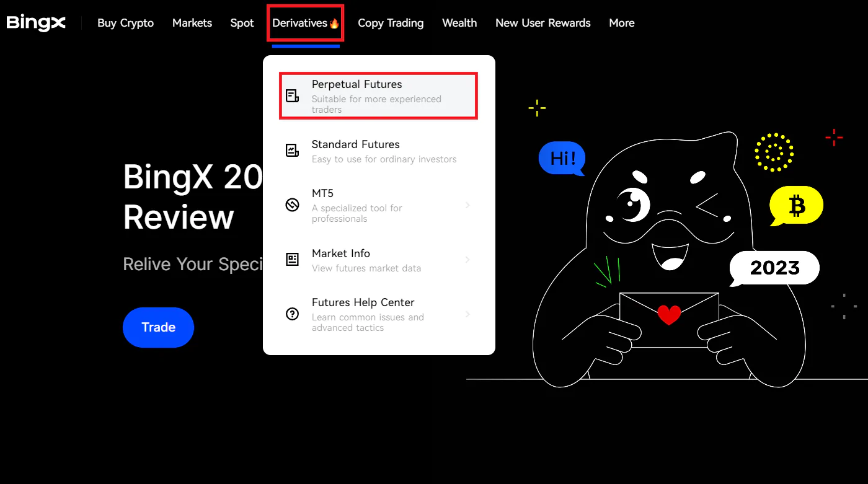Click the MT5 circular icon

click(x=292, y=205)
